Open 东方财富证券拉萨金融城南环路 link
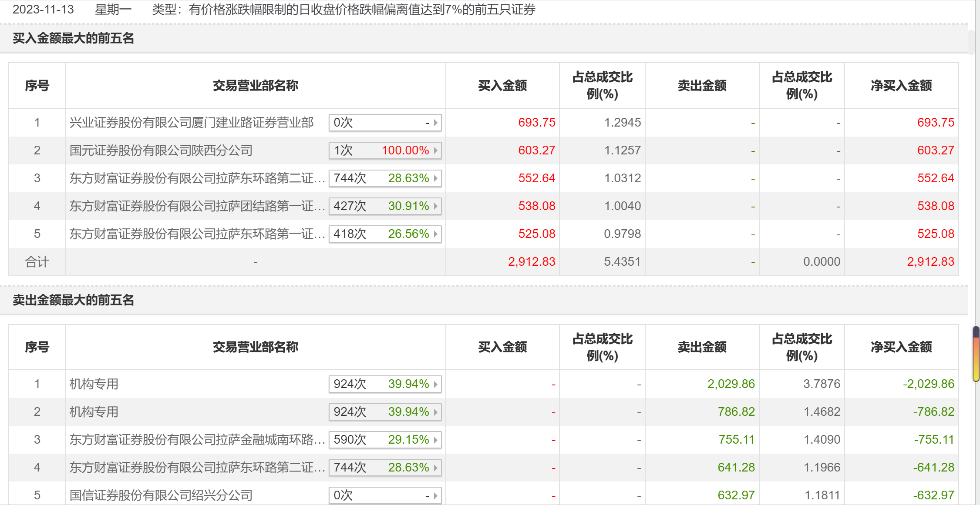This screenshot has height=505, width=980. coord(197,440)
